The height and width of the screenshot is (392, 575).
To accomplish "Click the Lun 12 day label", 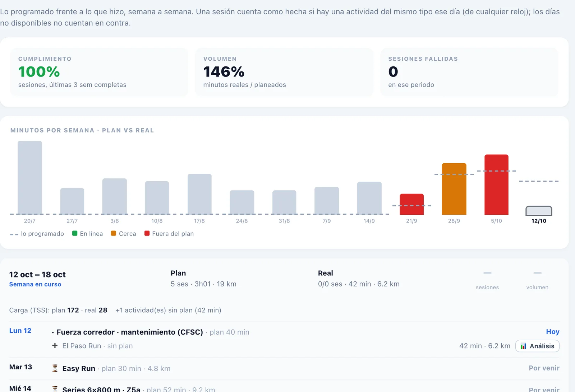I will point(20,331).
